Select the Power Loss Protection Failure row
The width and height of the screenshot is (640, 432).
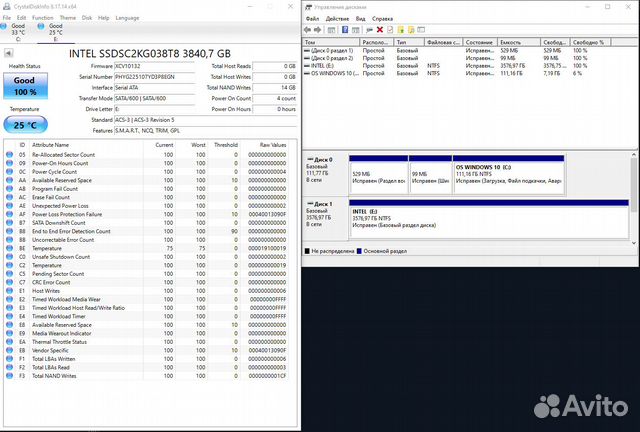coord(147,214)
